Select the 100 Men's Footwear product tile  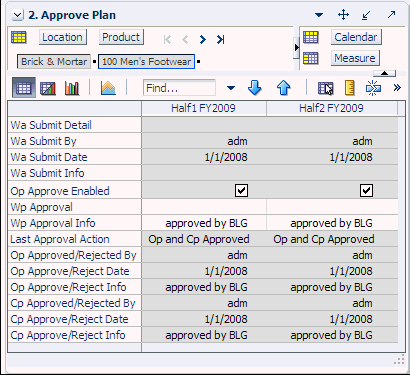[146, 62]
